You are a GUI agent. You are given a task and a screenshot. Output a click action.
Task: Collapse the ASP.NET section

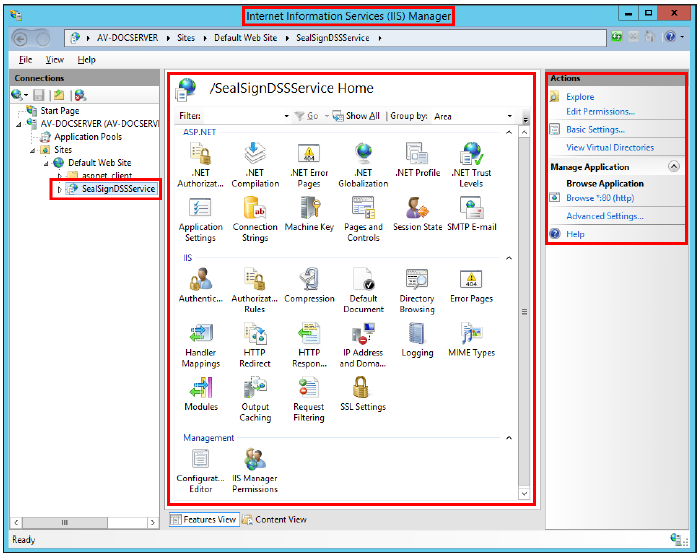(508, 132)
